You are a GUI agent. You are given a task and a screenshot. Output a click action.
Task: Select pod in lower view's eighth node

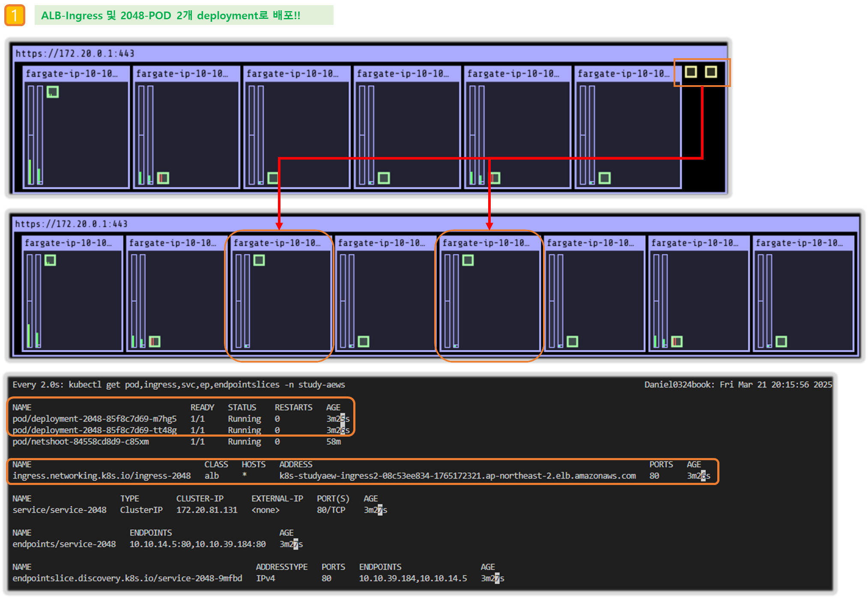pos(781,342)
